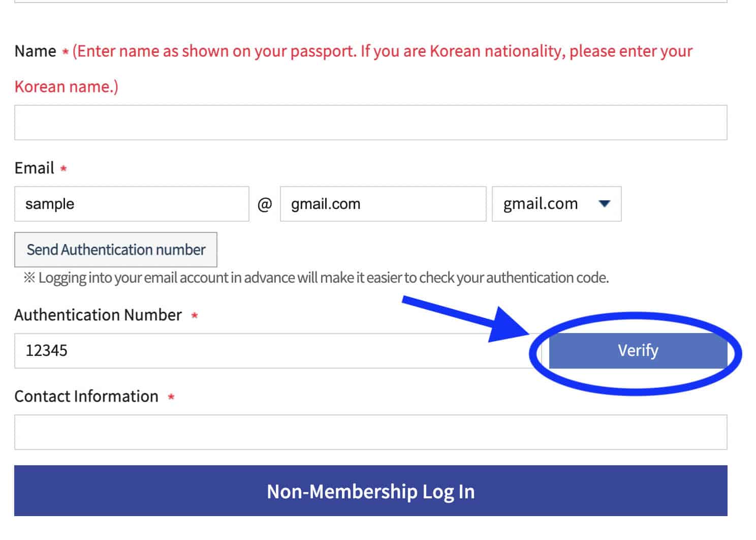
Task: Click the red asterisk beside Email
Action: pos(64,168)
